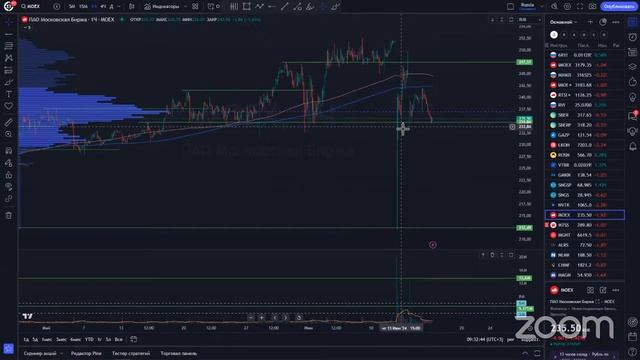Select MAGN row in watchlist
The image size is (640, 360).
[584, 275]
